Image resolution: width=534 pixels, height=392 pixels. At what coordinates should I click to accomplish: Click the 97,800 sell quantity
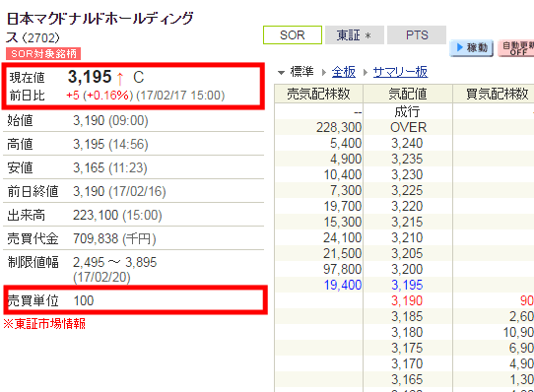point(342,269)
